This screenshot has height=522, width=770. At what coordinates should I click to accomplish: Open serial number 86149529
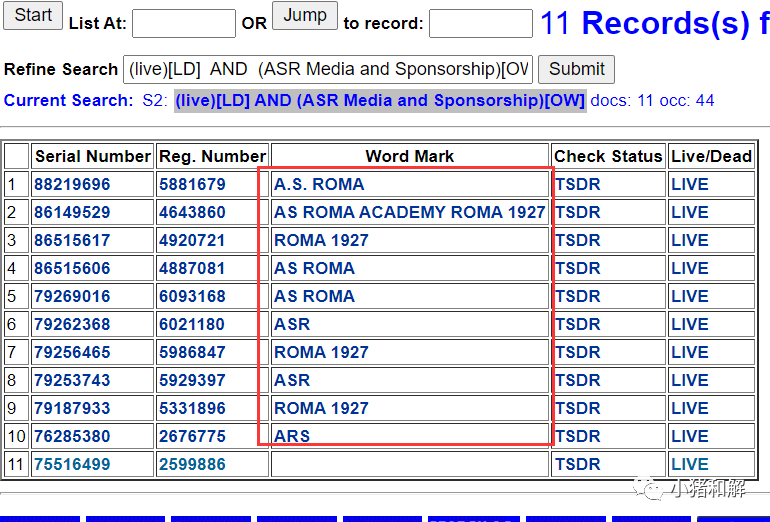pyautogui.click(x=72, y=212)
